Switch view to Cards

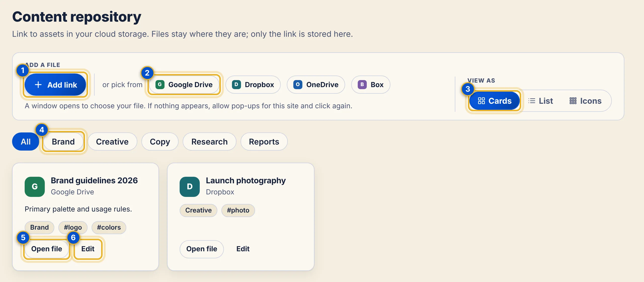(x=494, y=101)
